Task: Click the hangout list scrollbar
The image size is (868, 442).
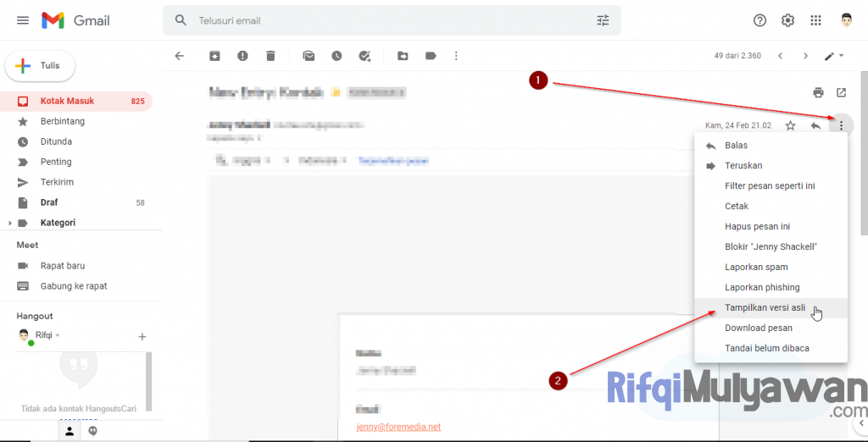Action: tap(148, 382)
